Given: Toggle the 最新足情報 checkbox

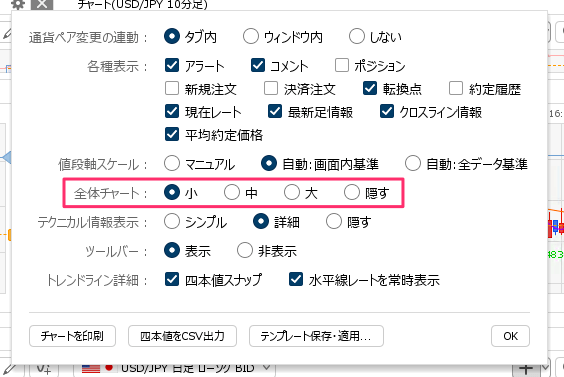Looking at the screenshot, I should 275,112.
